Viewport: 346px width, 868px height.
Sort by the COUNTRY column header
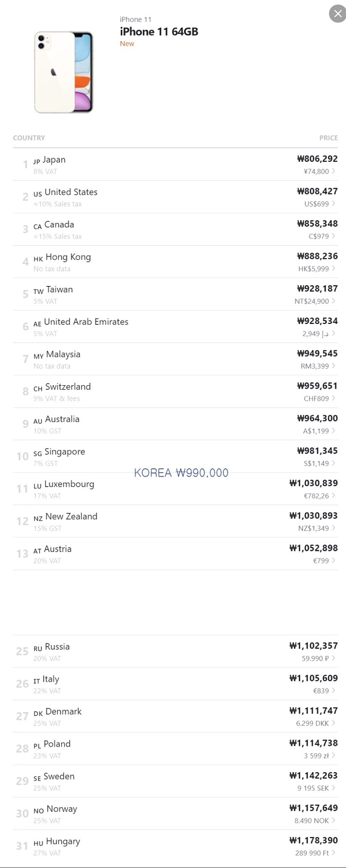29,138
